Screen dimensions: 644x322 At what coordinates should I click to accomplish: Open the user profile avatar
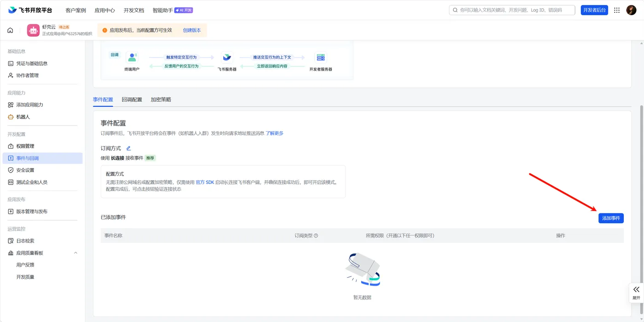click(x=631, y=10)
